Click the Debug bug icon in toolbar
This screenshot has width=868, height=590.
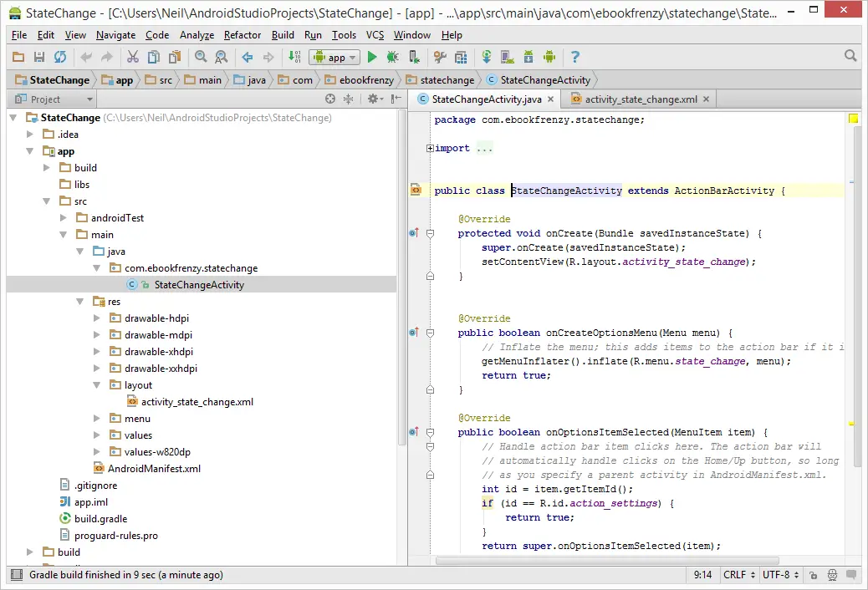tap(392, 57)
